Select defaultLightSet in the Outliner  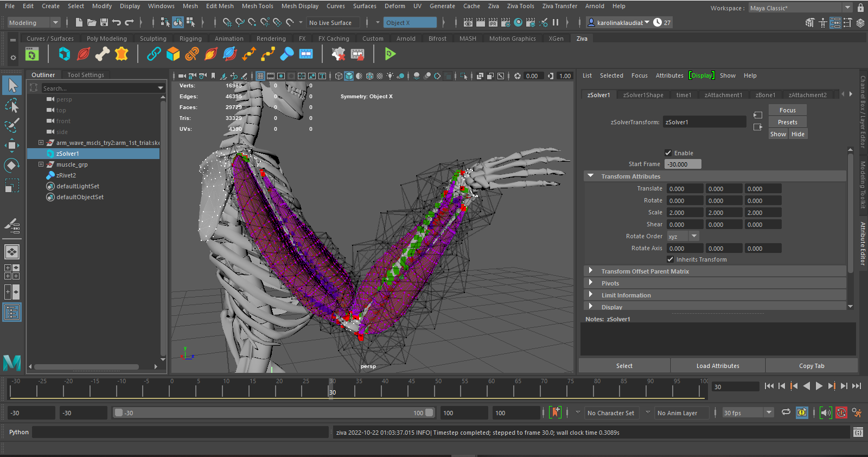(x=78, y=186)
